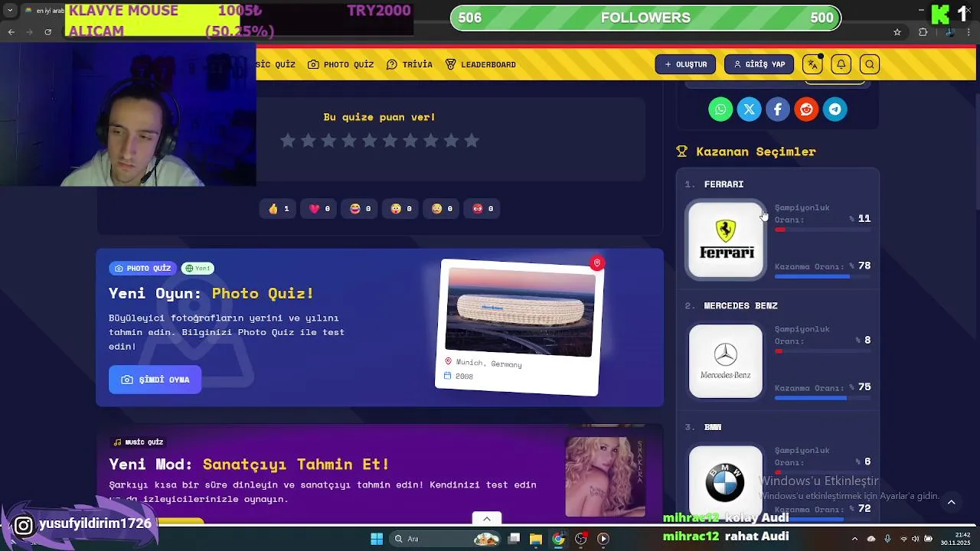Open the notifications bell icon

point(841,64)
